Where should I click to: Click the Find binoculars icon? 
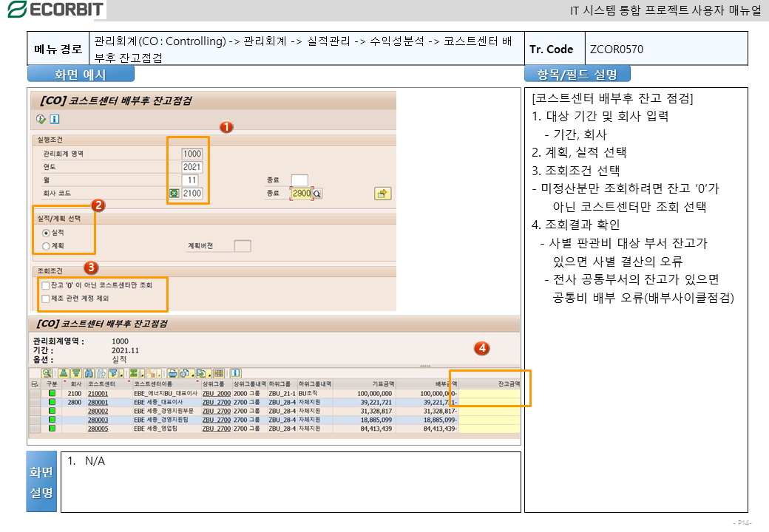89,373
